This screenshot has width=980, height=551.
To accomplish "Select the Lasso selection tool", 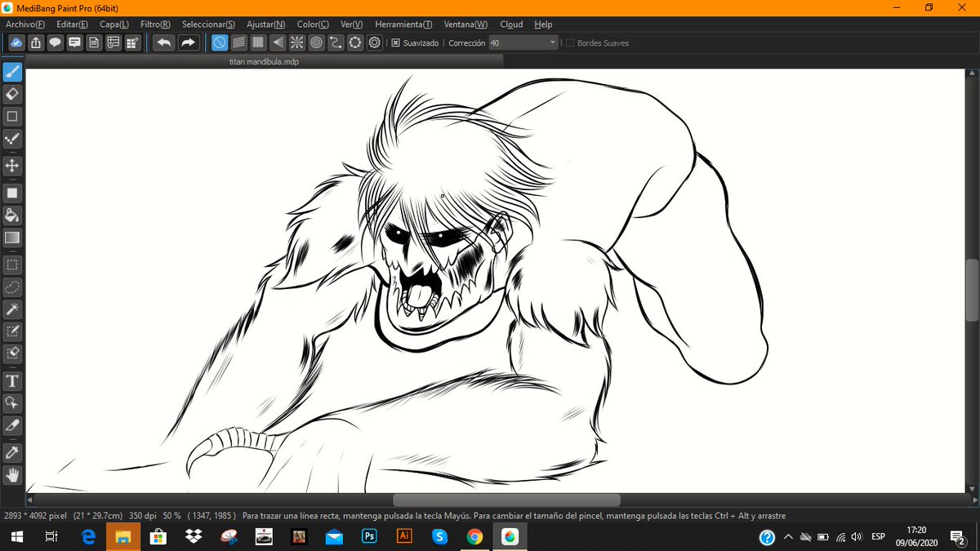I will click(x=12, y=287).
